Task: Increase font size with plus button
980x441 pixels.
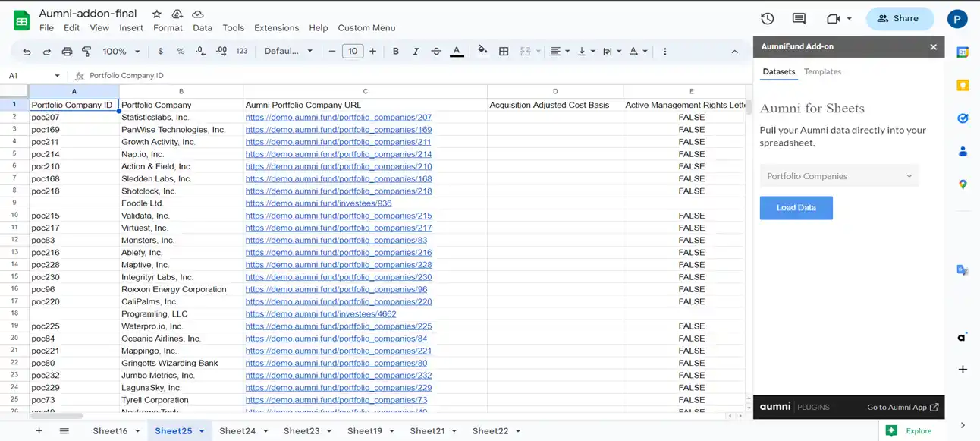Action: [372, 52]
